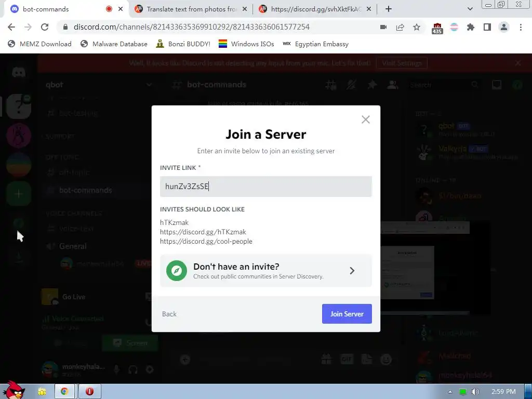Expand the qbot server dropdown

[x=149, y=85]
